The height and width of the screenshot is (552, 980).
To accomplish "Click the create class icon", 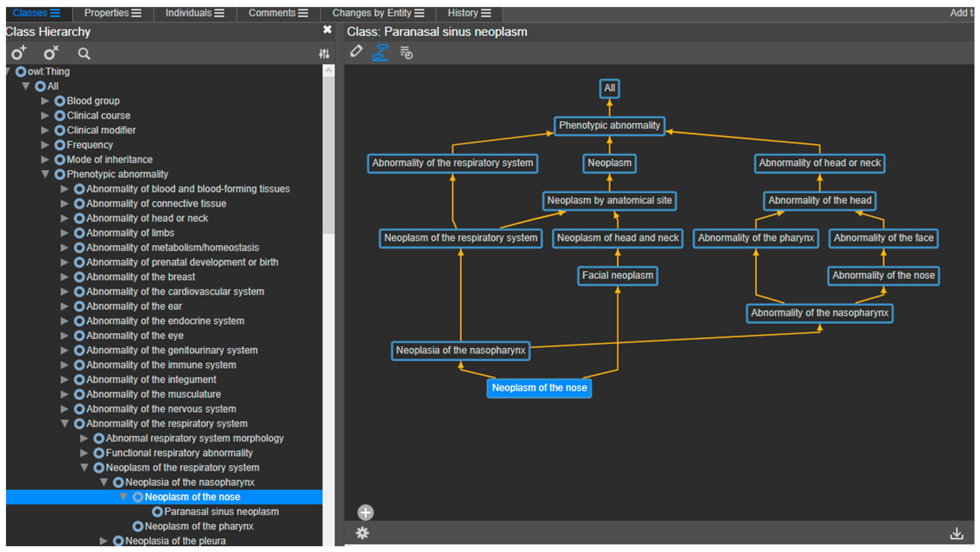I will click(18, 53).
